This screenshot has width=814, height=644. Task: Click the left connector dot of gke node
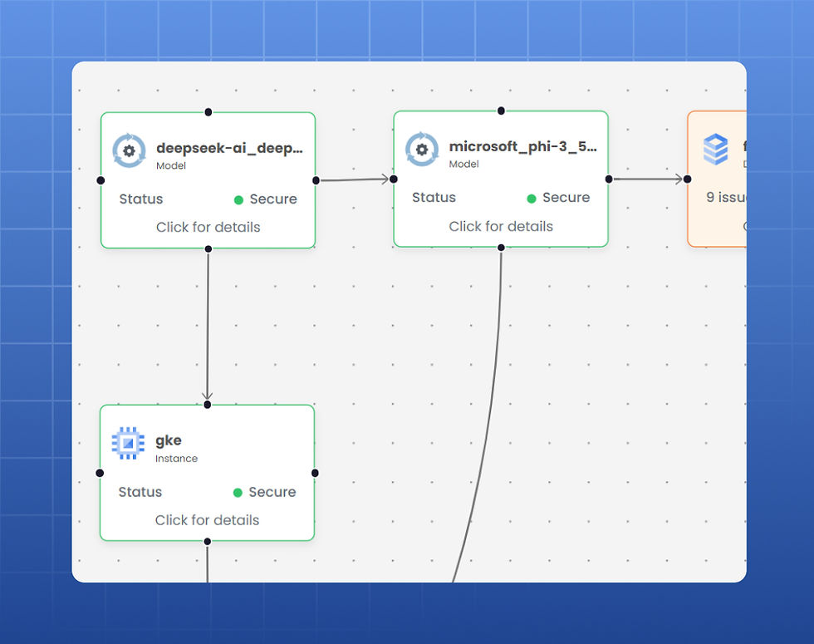100,473
